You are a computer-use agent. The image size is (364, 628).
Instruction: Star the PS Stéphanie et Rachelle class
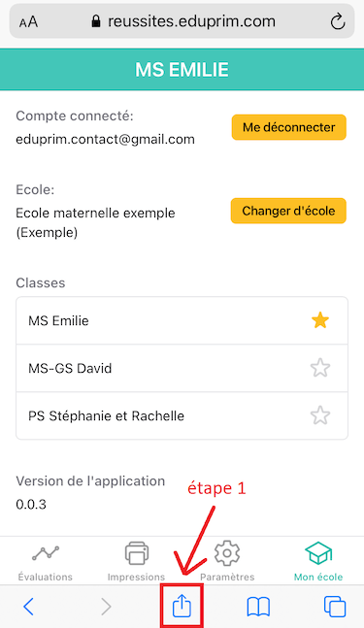320,415
